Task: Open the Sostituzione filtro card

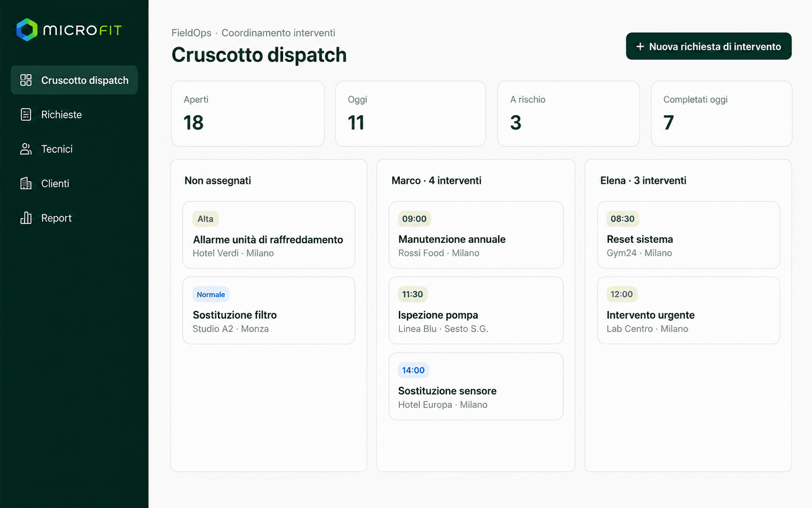Action: (x=269, y=310)
